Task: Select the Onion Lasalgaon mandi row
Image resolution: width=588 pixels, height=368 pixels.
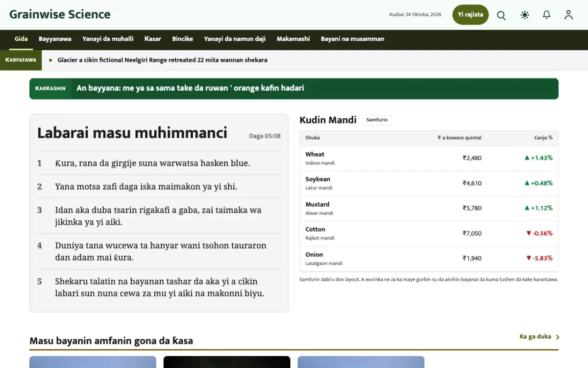Action: pyautogui.click(x=429, y=259)
